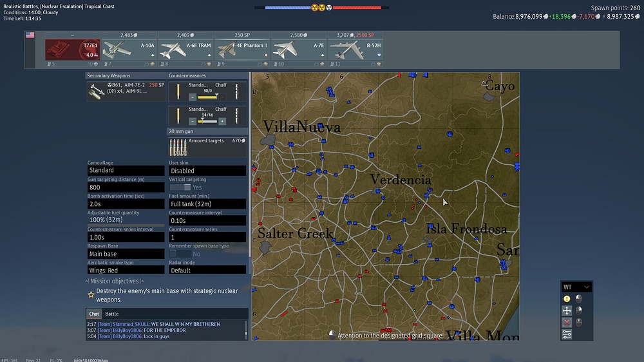Screen dimensions: 644x362
Task: Open the Fuel amount dropdown
Action: point(207,204)
